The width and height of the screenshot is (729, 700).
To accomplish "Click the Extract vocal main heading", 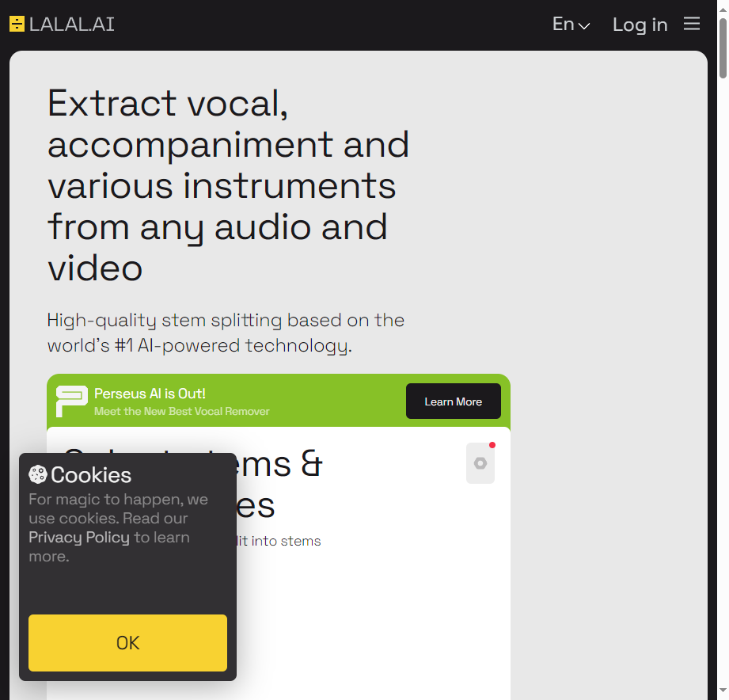I will click(228, 185).
